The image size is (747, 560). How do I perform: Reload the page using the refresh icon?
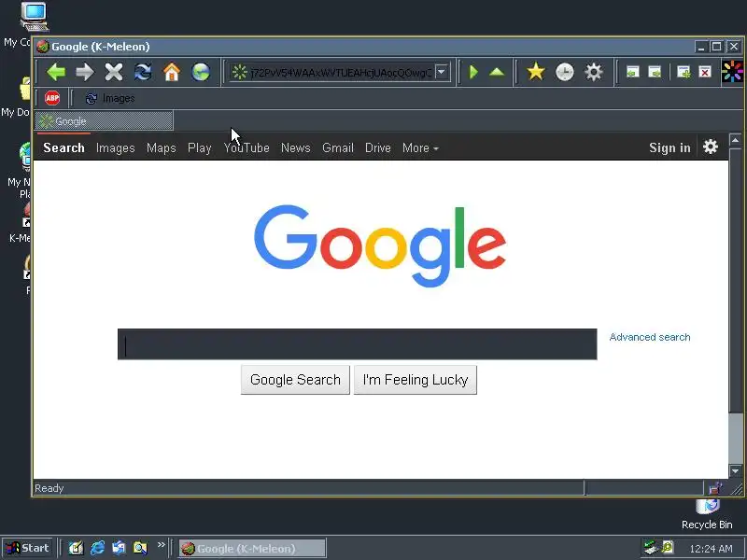(143, 72)
